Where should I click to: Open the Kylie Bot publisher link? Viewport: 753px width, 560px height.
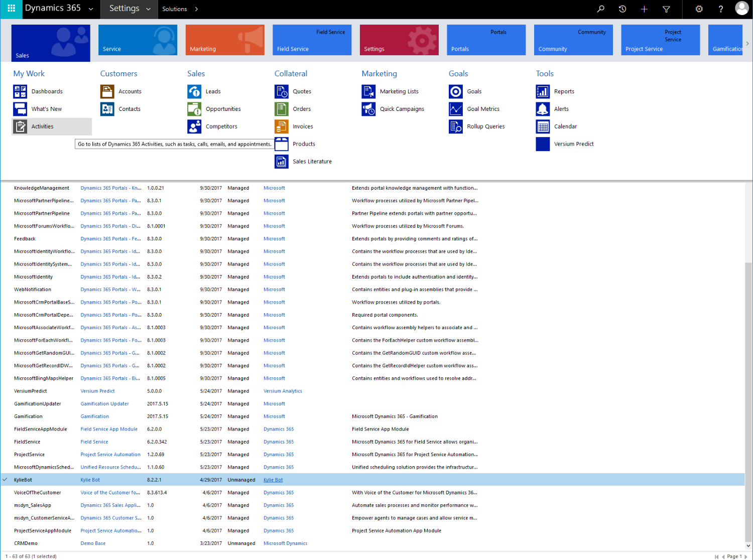tap(273, 480)
